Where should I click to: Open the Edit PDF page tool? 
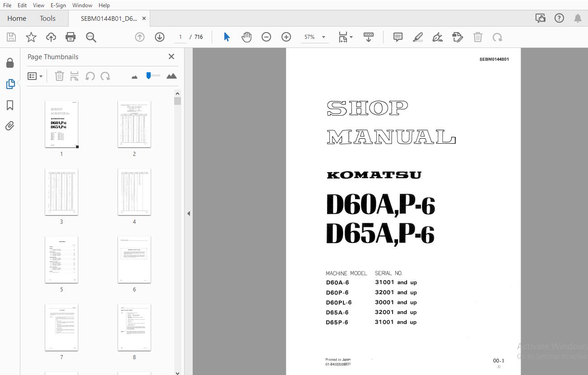click(458, 37)
